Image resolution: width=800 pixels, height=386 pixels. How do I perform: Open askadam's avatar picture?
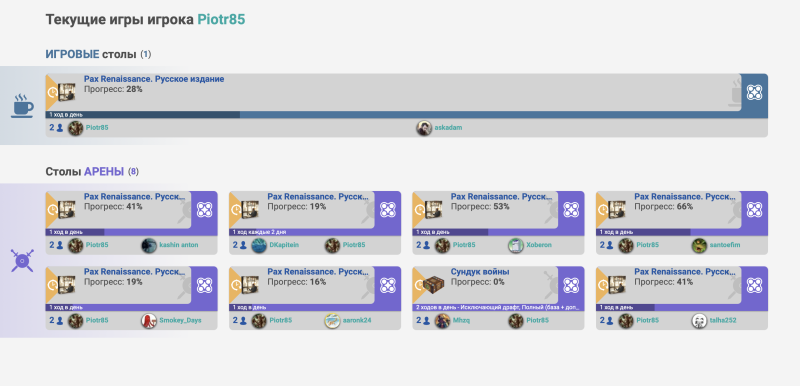[424, 128]
